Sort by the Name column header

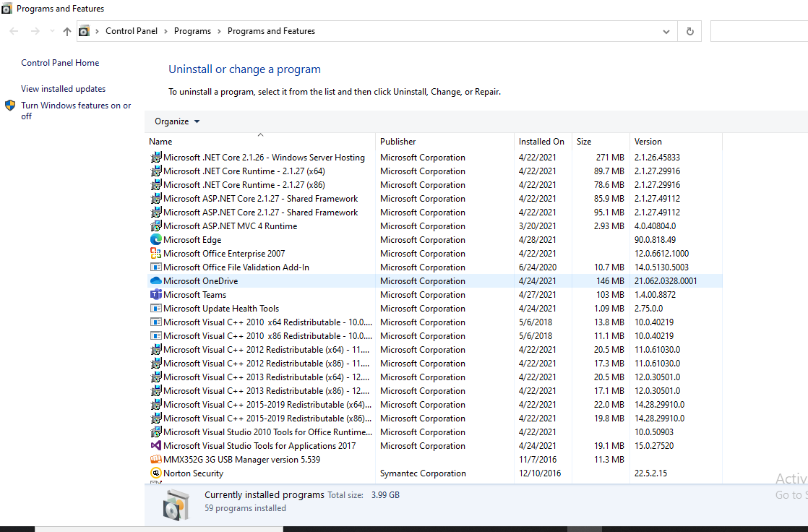click(260, 141)
